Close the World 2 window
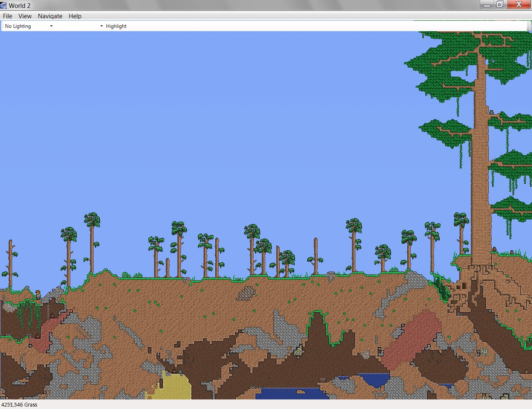Viewport: 532px width, 409px height. pyautogui.click(x=519, y=4)
